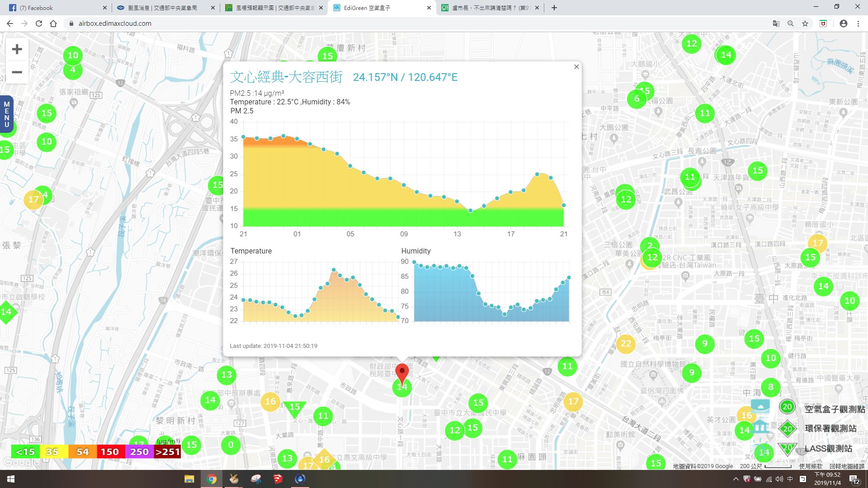Click the circular 20 airbox legend symbol
Image resolution: width=868 pixels, height=488 pixels.
787,407
